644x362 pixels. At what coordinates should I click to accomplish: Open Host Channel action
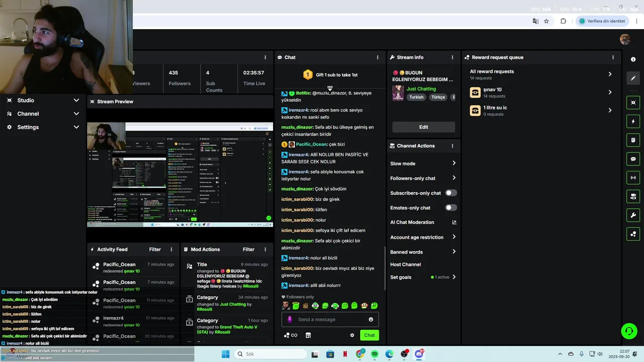[406, 264]
